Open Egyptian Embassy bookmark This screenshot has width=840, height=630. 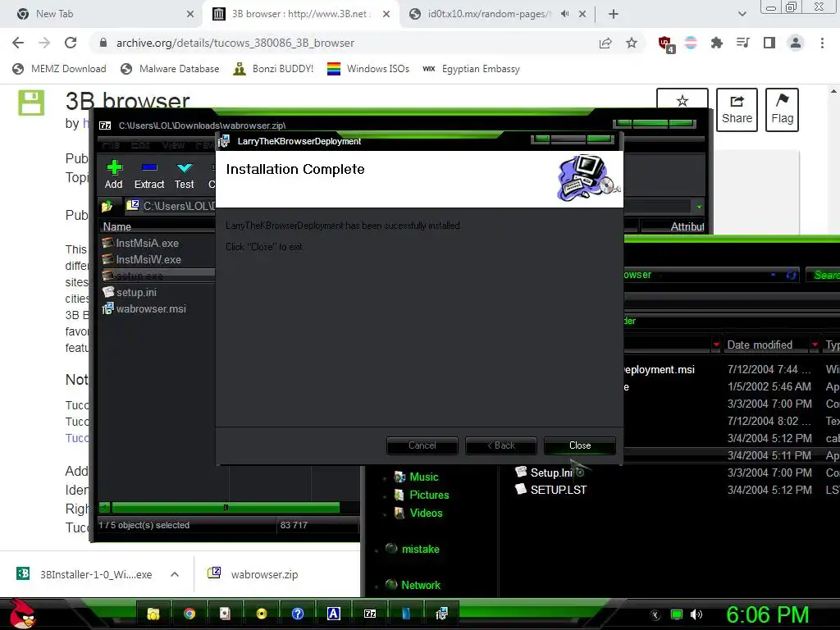tap(472, 69)
